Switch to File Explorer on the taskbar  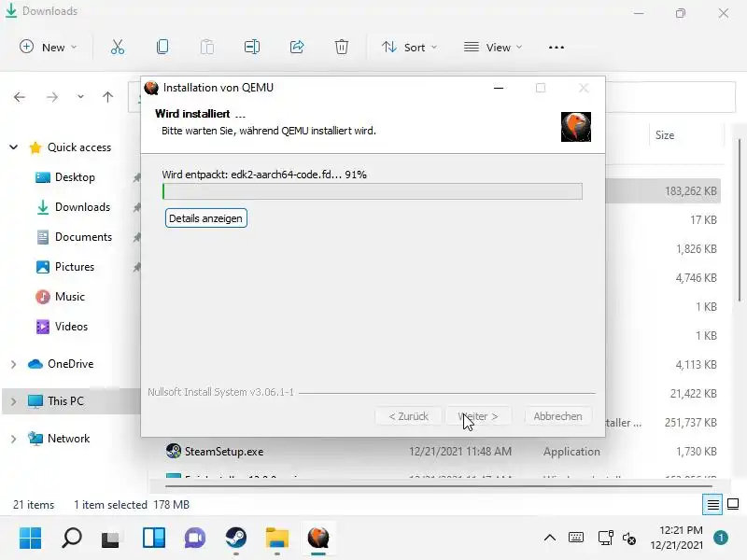(276, 539)
